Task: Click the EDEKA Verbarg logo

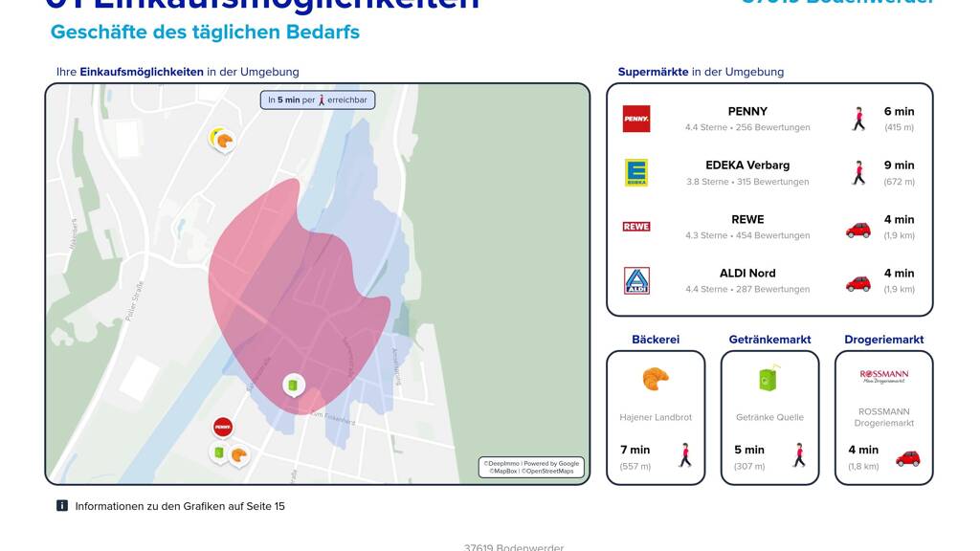Action: pos(635,172)
